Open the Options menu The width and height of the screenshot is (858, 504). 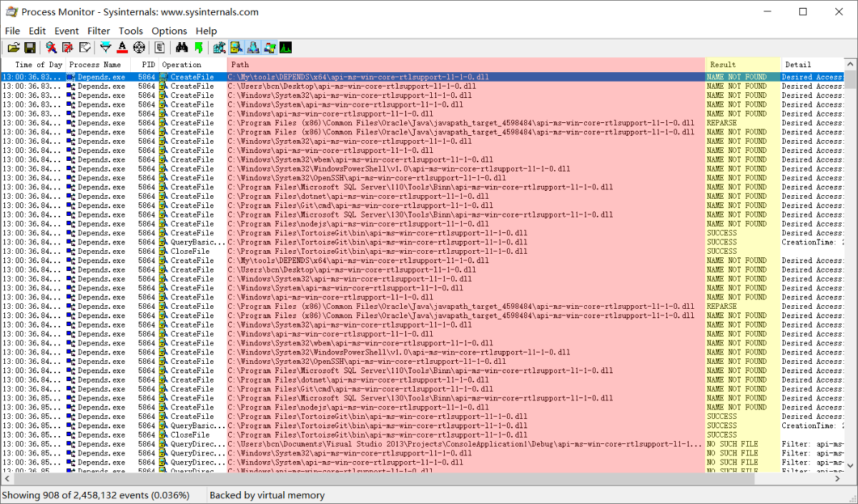pyautogui.click(x=169, y=31)
